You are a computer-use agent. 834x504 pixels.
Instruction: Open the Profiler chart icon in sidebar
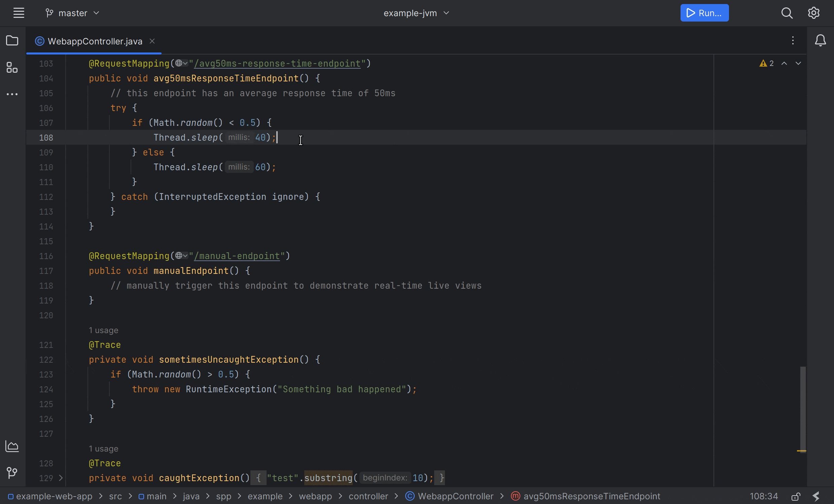pyautogui.click(x=12, y=446)
